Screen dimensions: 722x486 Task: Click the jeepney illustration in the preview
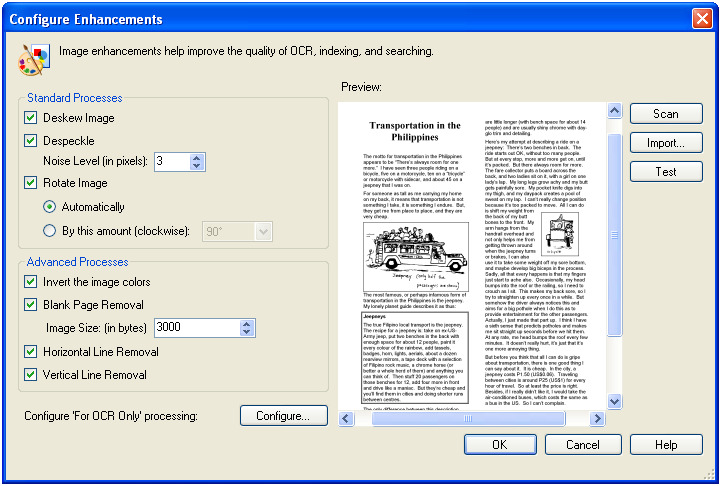pos(416,257)
